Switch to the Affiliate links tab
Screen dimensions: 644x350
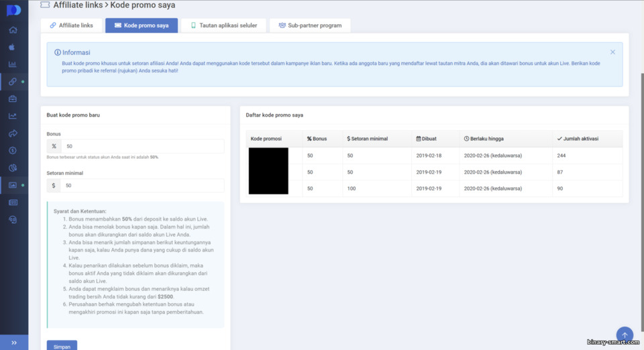[x=72, y=25]
